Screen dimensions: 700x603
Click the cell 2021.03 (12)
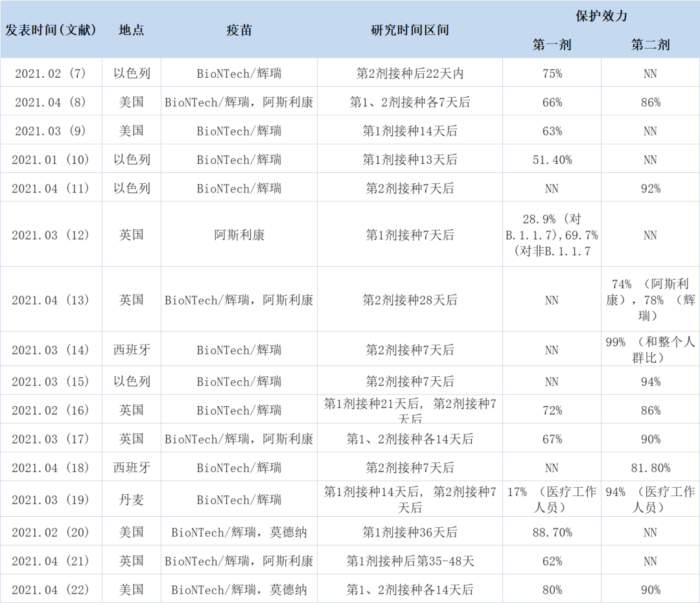click(x=51, y=234)
